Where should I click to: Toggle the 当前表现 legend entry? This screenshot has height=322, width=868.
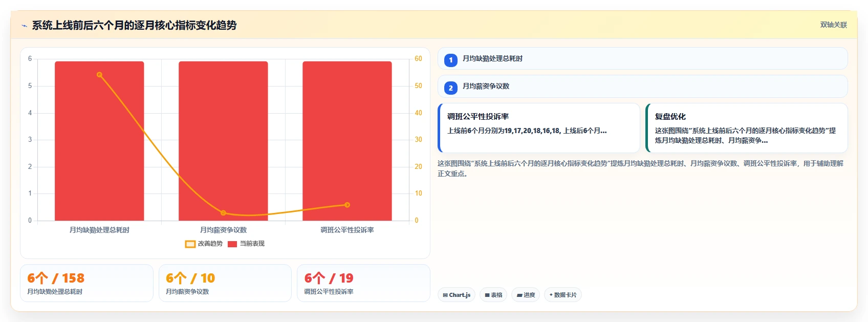point(246,244)
